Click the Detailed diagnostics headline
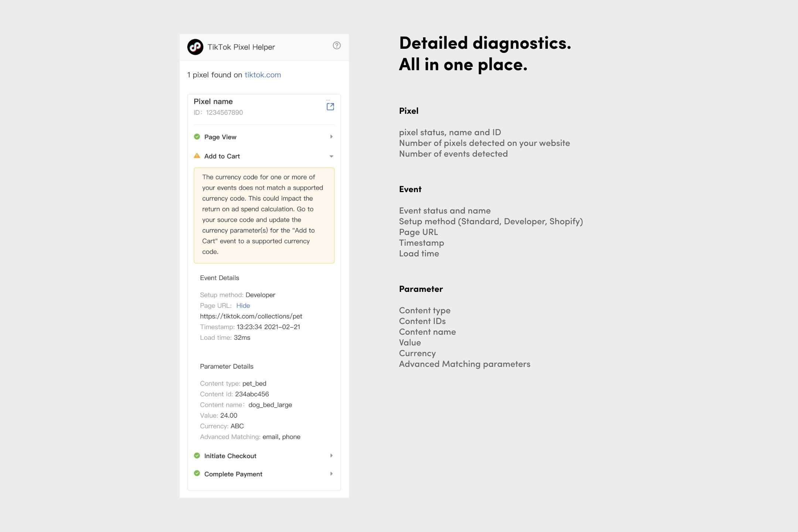This screenshot has width=798, height=532. click(485, 54)
